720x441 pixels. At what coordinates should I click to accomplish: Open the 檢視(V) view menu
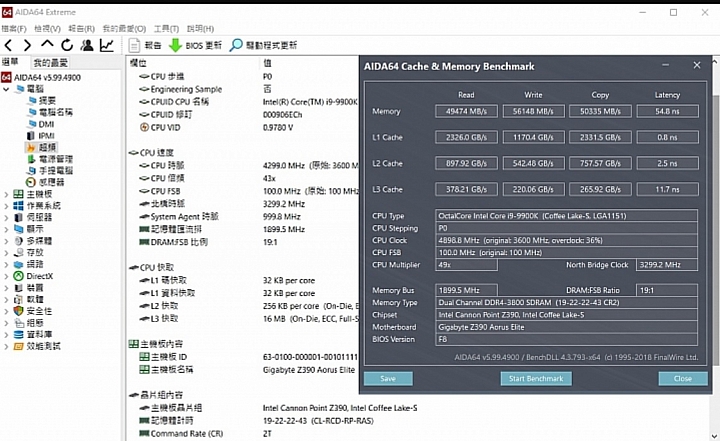48,28
